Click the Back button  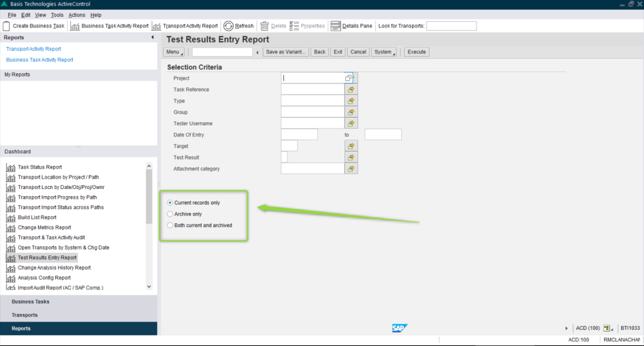[x=319, y=52]
